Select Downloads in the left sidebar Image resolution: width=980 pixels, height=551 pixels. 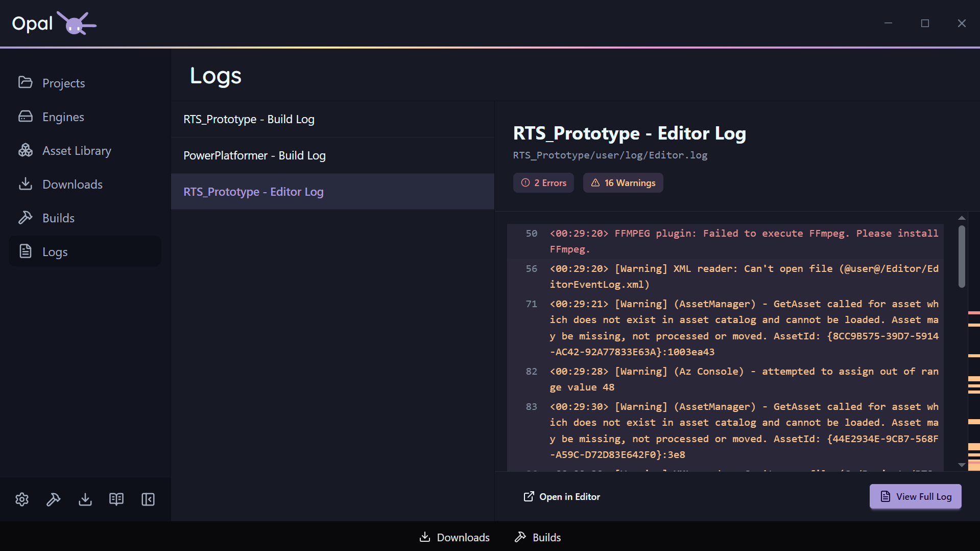point(85,184)
